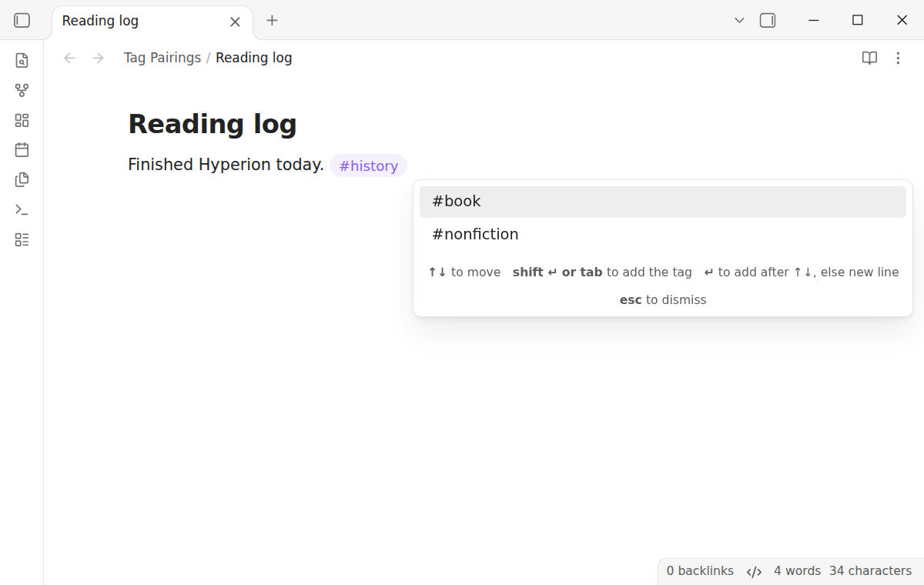This screenshot has width=924, height=585.
Task: Close the Reading log tab
Action: 236,22
